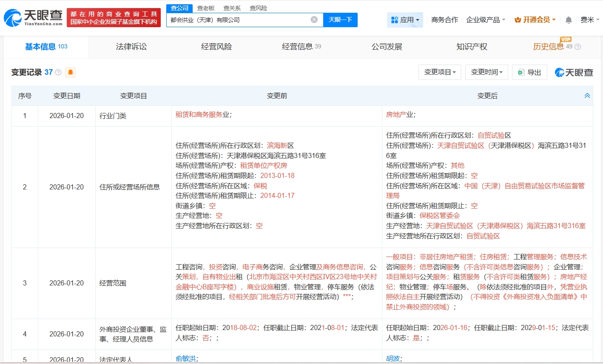Click the 开通会员 membership link
Viewport: 603px width, 364px height.
[x=535, y=20]
